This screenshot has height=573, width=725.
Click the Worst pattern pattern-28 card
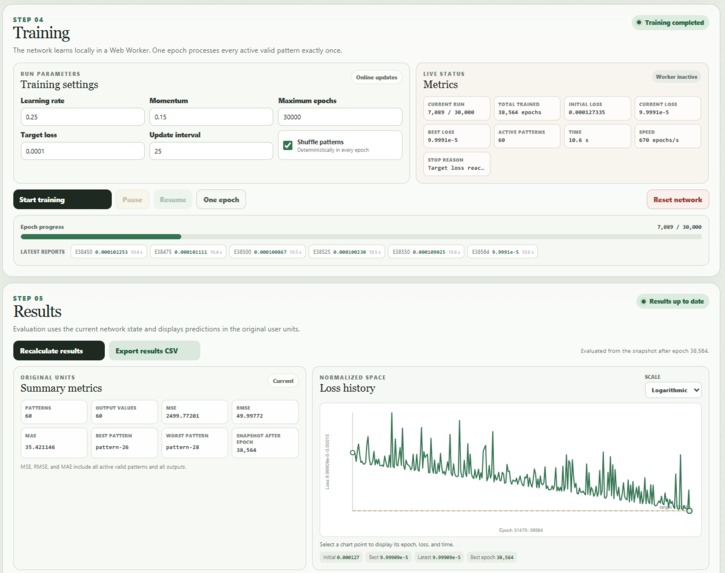pyautogui.click(x=195, y=443)
